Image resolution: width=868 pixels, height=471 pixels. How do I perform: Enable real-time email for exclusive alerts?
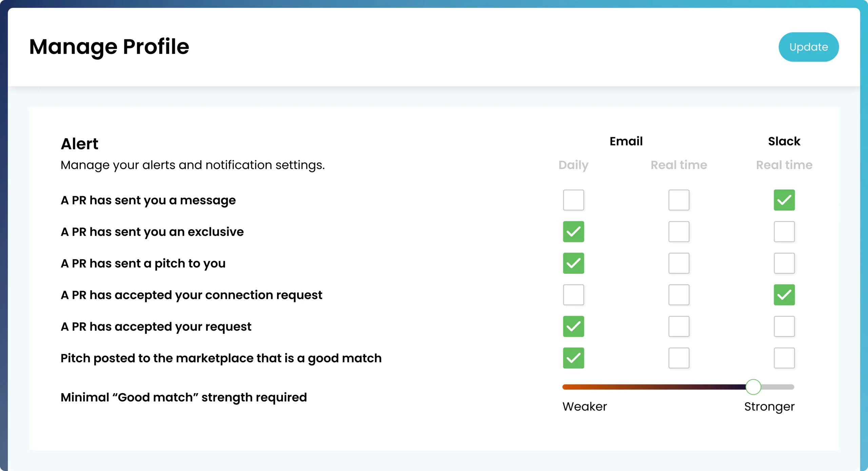[x=678, y=232]
